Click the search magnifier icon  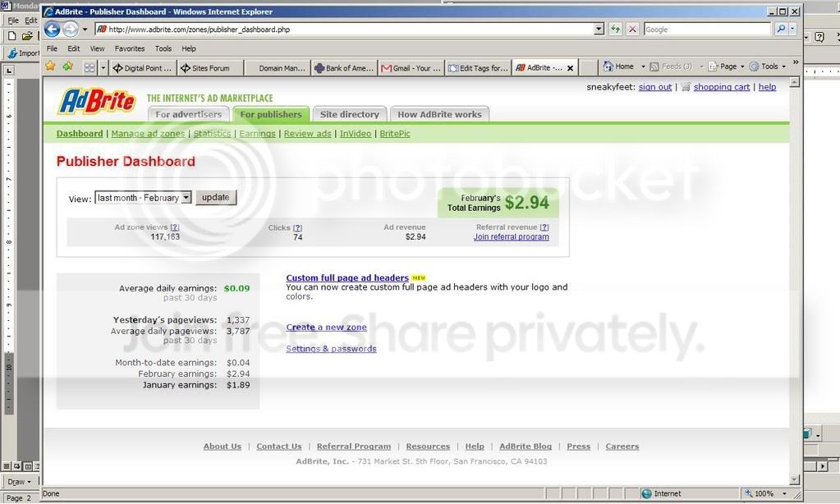(781, 29)
